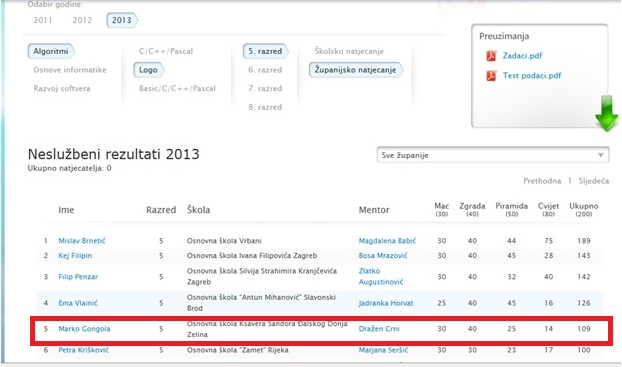
Task: Click total score 189
Action: pyautogui.click(x=584, y=241)
